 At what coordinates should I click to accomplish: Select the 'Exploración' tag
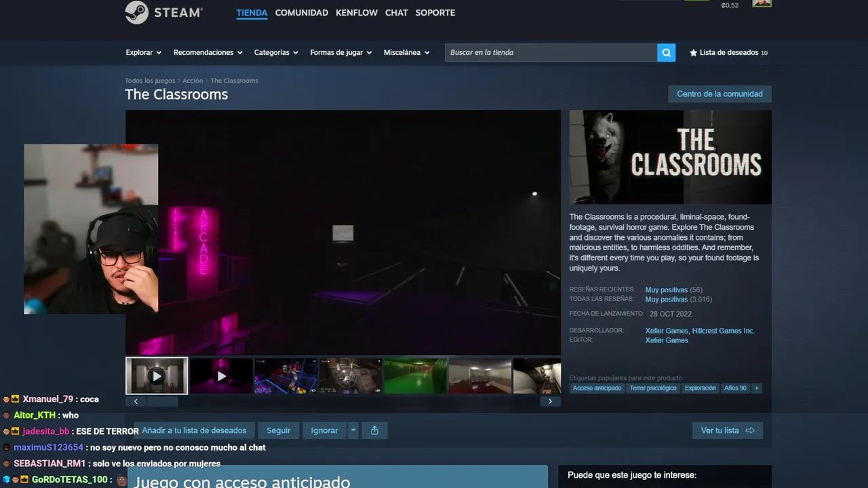[x=701, y=388]
